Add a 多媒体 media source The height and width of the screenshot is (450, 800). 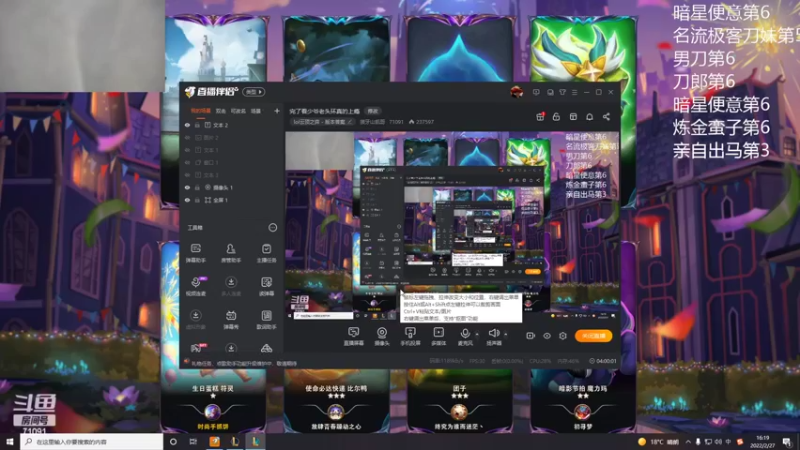[x=438, y=336]
